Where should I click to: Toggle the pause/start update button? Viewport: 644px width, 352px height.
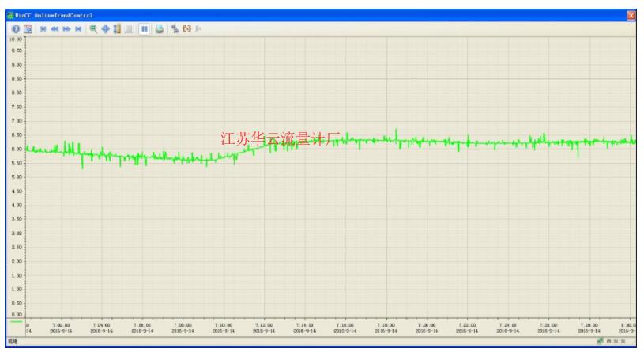tap(144, 28)
